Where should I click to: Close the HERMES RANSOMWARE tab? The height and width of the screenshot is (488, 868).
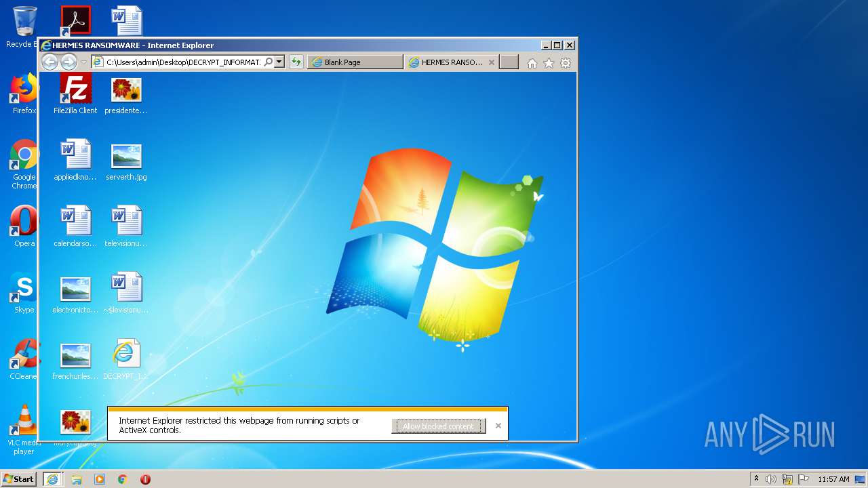[x=492, y=62]
